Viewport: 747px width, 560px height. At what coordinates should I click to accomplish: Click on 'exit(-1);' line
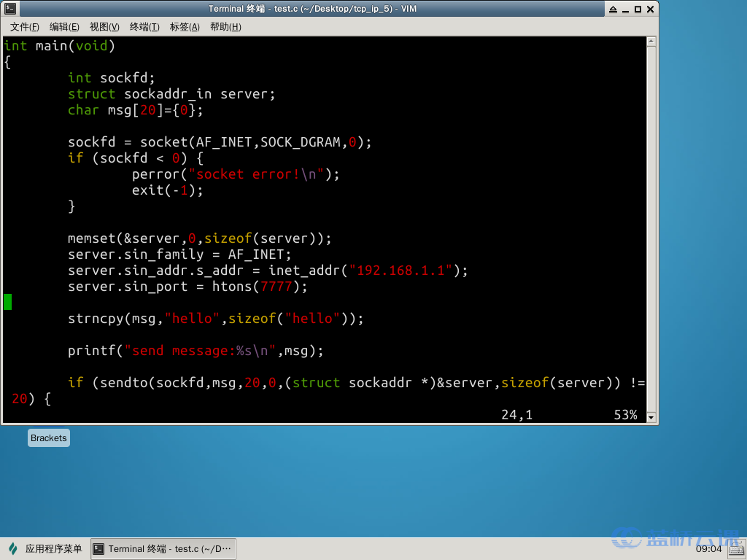tap(167, 190)
